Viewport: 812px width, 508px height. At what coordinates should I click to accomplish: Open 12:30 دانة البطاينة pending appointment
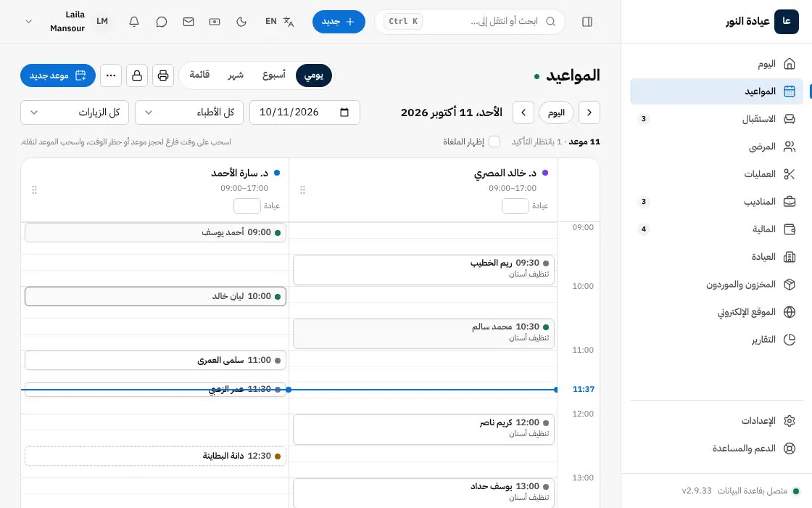[155, 456]
